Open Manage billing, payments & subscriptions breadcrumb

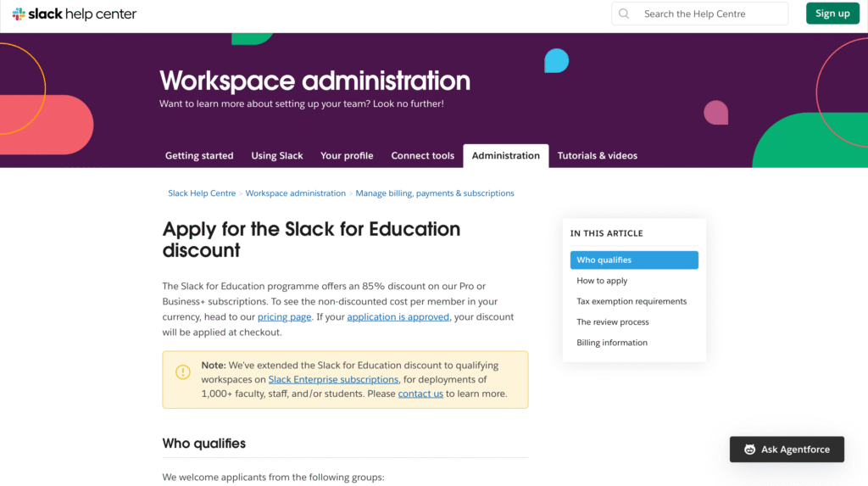pos(435,193)
